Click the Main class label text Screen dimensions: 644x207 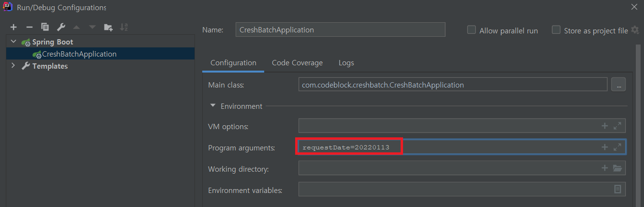coord(226,85)
